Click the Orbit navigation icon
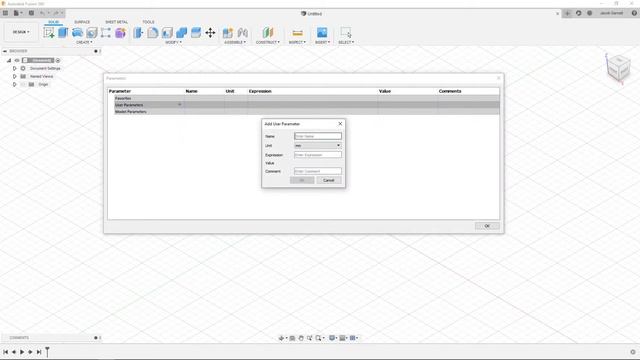 click(x=281, y=338)
